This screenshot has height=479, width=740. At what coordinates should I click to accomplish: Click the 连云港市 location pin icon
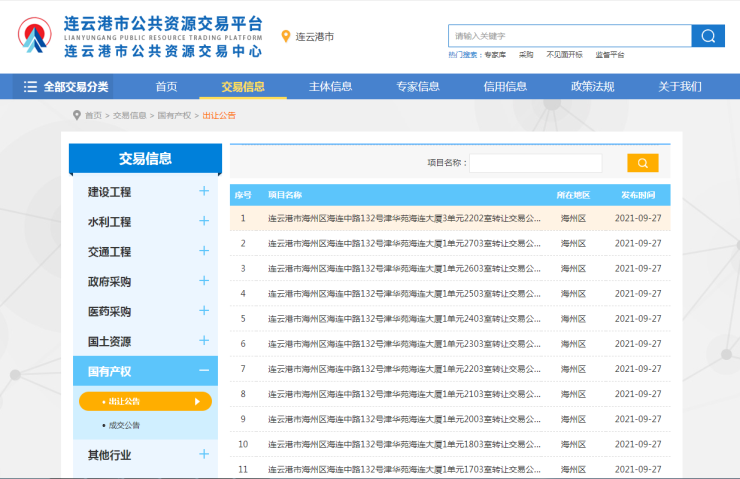pos(286,37)
